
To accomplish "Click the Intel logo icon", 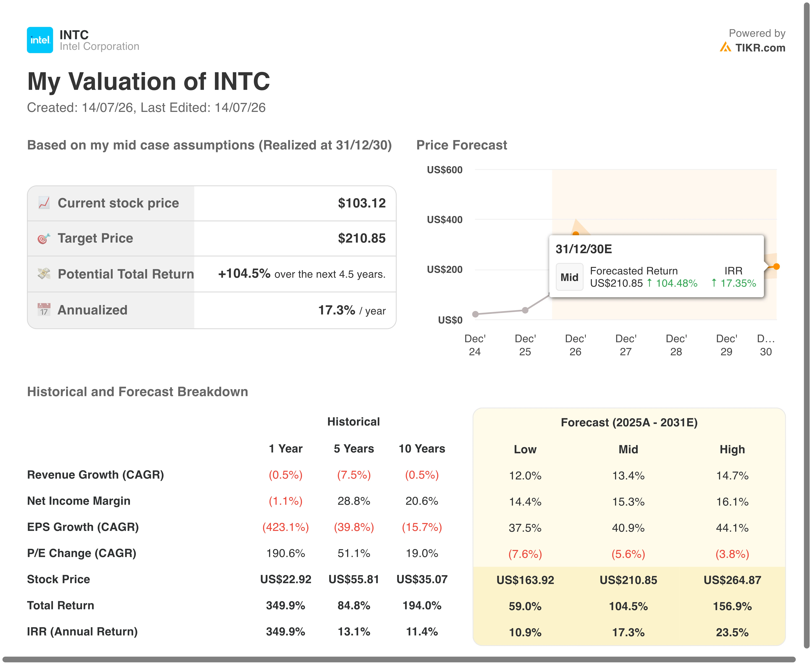I will click(40, 40).
